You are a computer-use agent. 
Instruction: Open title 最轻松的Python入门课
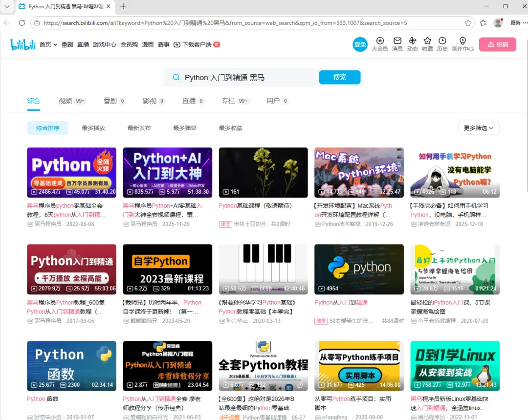(450, 307)
